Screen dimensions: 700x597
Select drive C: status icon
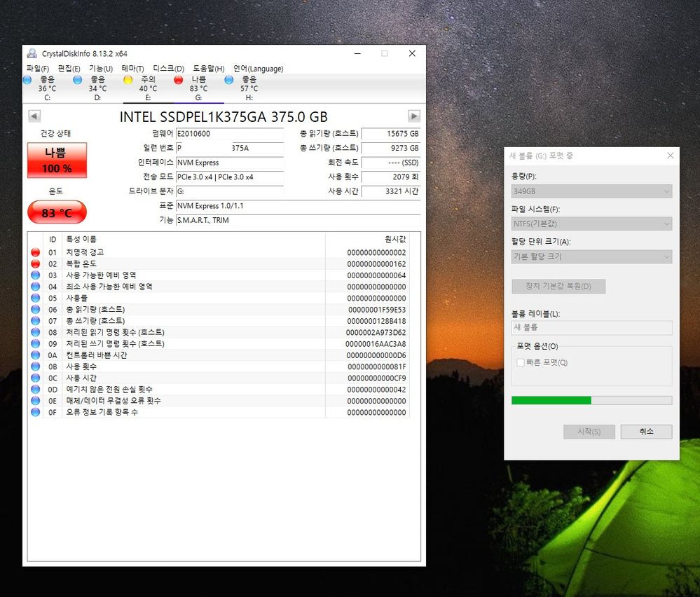point(27,80)
